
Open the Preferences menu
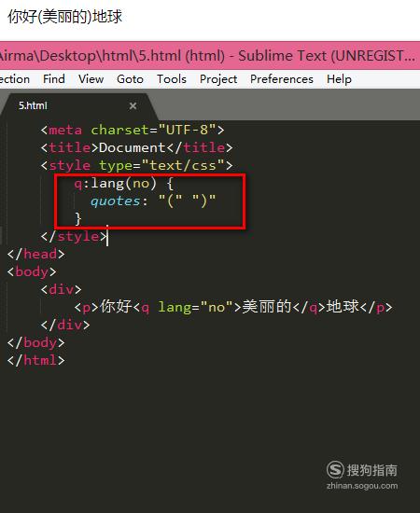(282, 79)
